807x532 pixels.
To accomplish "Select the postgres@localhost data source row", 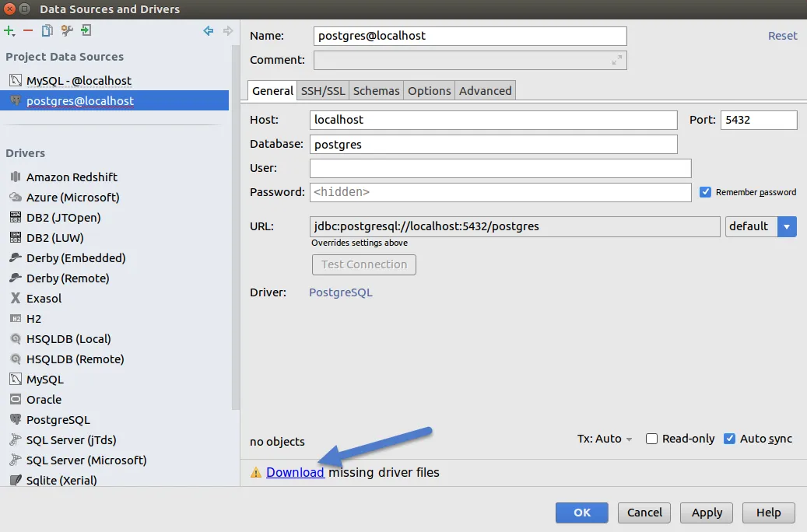I will [114, 100].
